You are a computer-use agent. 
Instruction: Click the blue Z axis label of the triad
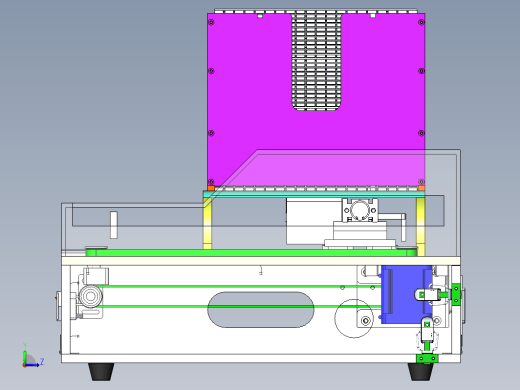(x=42, y=361)
